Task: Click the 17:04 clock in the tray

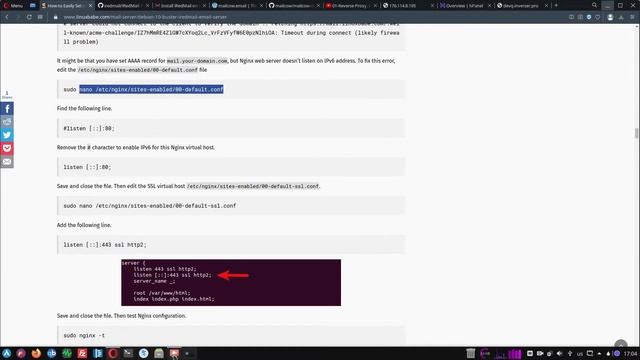Action: pos(631,353)
